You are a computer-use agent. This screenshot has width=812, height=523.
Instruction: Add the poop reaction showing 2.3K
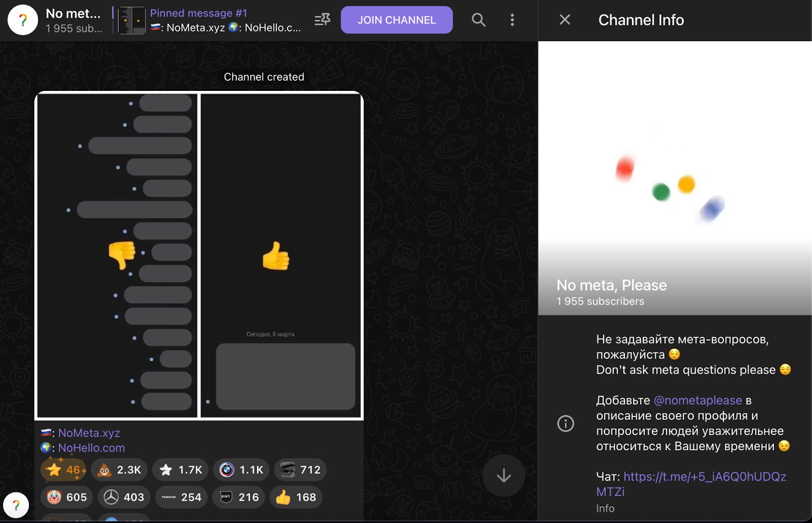coord(119,470)
